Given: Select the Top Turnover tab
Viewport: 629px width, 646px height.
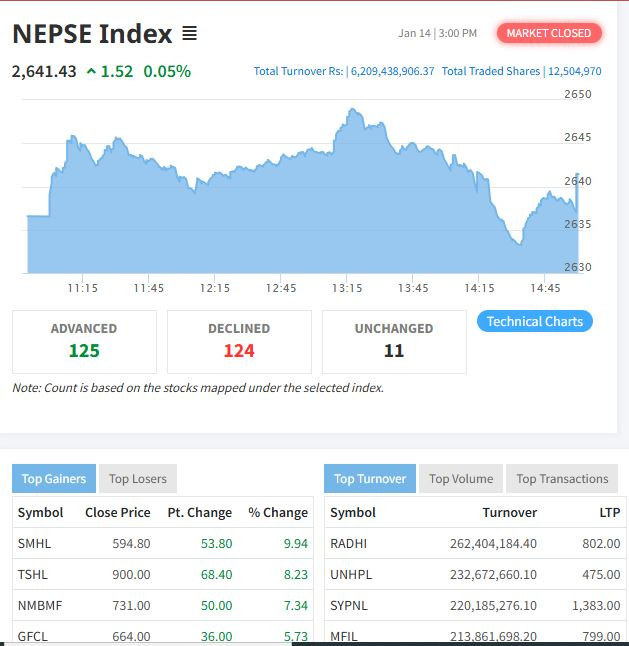Looking at the screenshot, I should 369,479.
